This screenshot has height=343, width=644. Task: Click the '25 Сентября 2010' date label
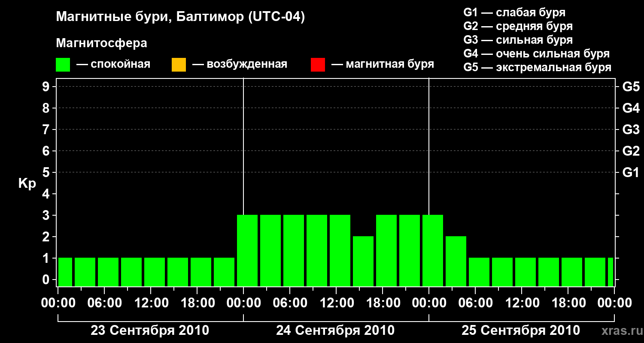click(521, 331)
